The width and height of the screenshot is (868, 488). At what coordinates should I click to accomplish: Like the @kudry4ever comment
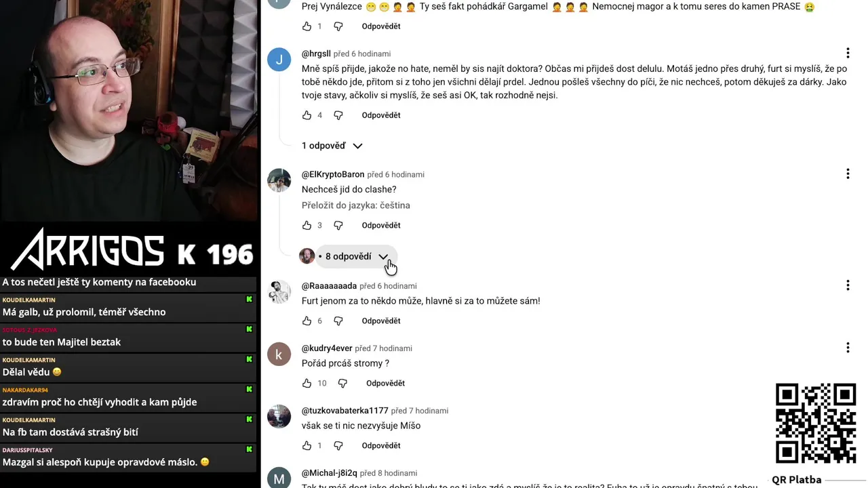coord(307,383)
